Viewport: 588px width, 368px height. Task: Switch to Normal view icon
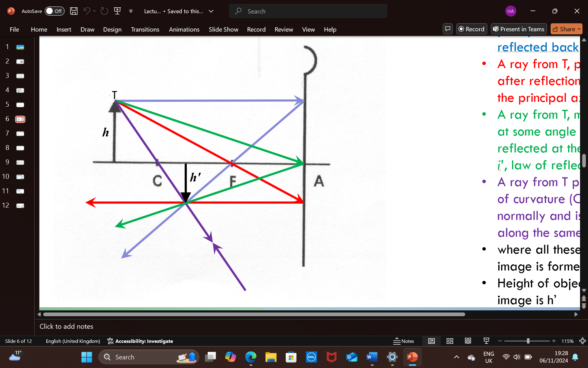pyautogui.click(x=432, y=341)
